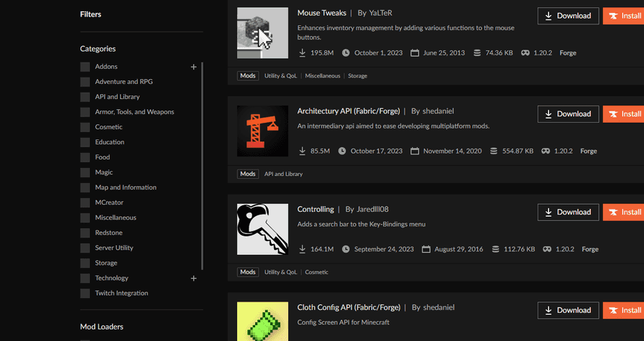
Task: Download the Architectury API mod
Action: pyautogui.click(x=568, y=114)
